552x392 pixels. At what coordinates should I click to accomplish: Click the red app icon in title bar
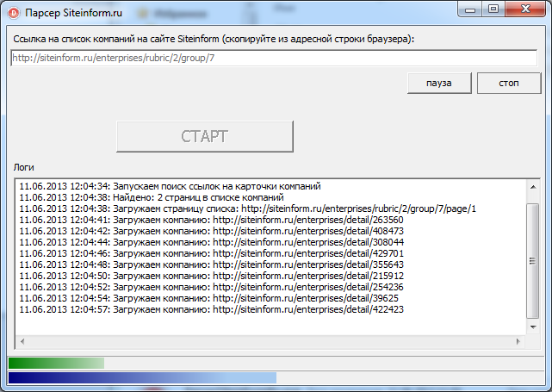pyautogui.click(x=14, y=14)
